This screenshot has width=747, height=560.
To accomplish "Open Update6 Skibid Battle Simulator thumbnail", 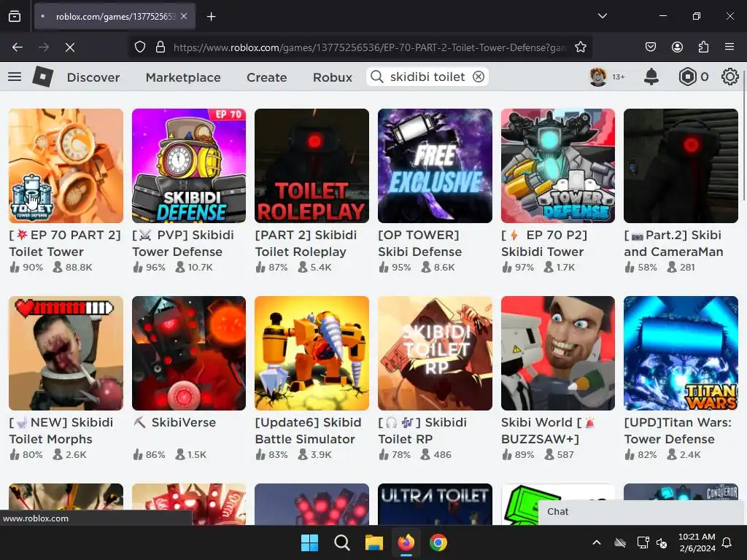I will point(311,354).
